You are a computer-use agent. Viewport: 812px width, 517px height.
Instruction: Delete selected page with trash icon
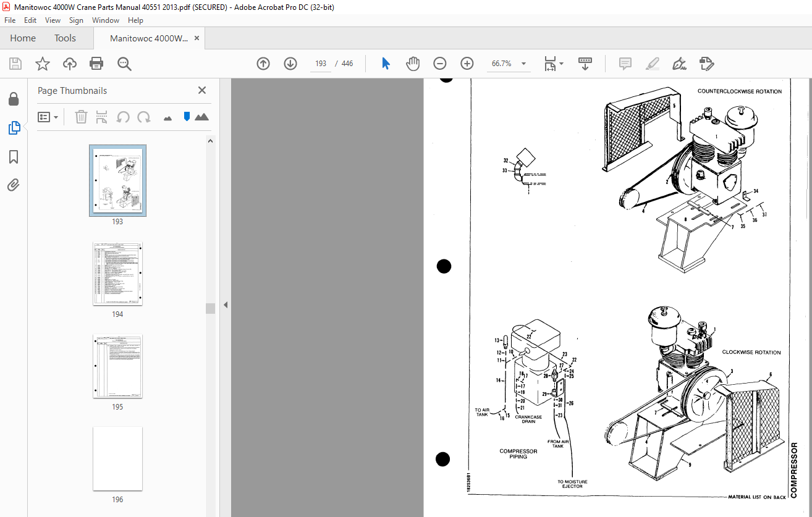coord(81,117)
